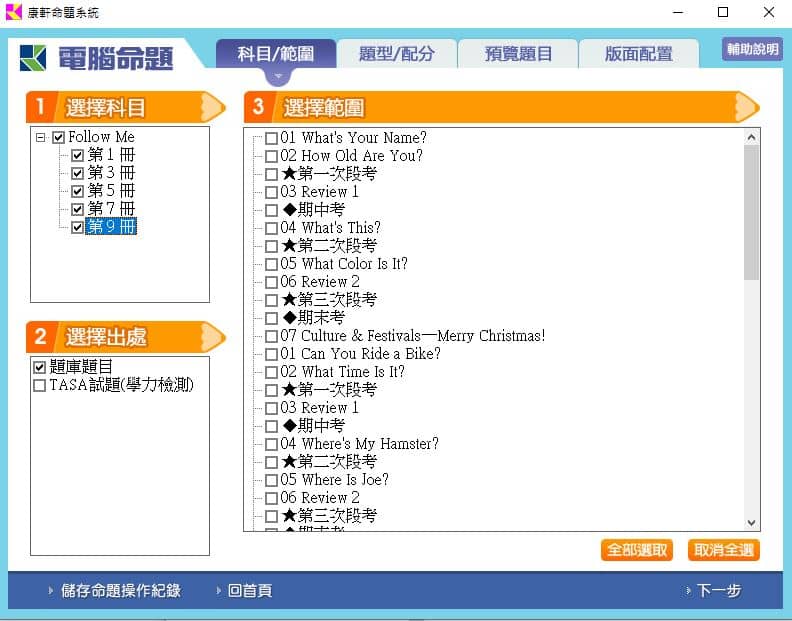This screenshot has width=792, height=621.
Task: Check 02 What Time Is It?
Action: [271, 372]
